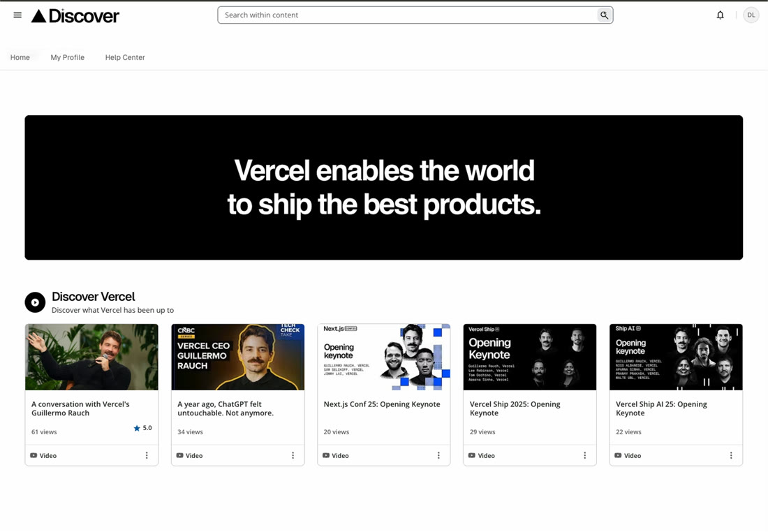
Task: Click the Ship AI Opening keynote thumbnail
Action: (676, 357)
